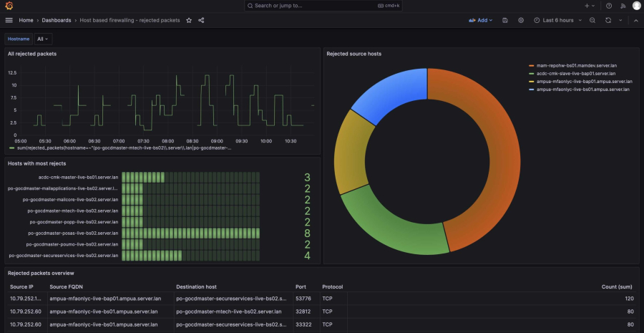Navigate to Home breadcrumb

[26, 20]
